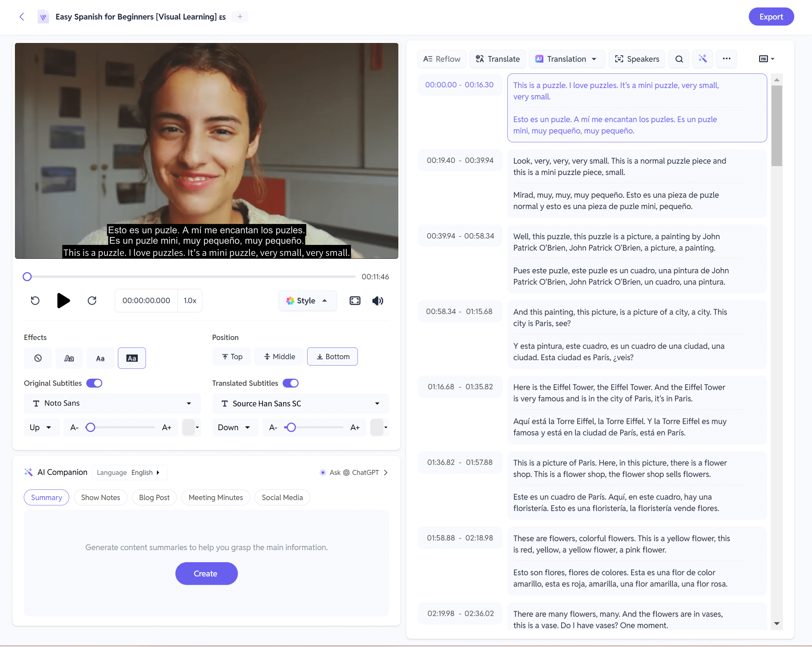Viewport: 812px width, 647px height.
Task: Click timestamp 00:58.34 - 01:15.68
Action: (x=459, y=311)
